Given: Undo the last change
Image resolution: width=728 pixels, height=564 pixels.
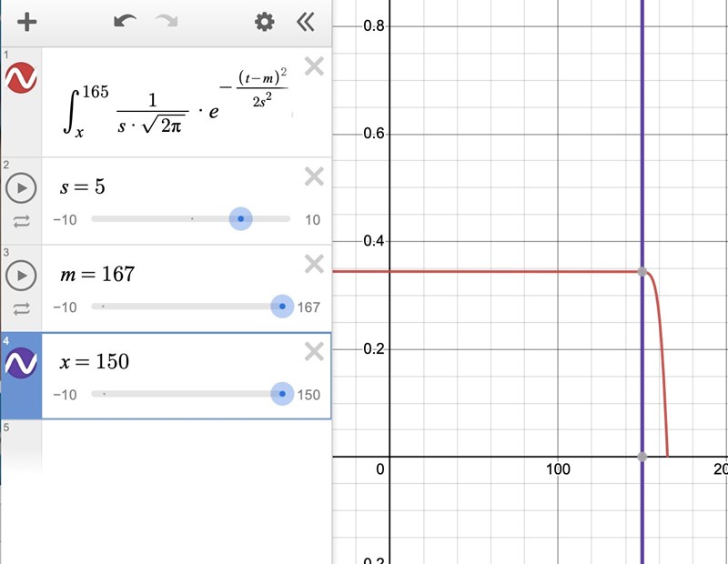Looking at the screenshot, I should [125, 22].
